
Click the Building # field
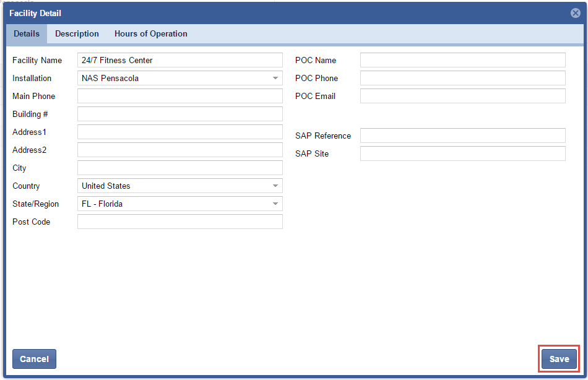(179, 114)
